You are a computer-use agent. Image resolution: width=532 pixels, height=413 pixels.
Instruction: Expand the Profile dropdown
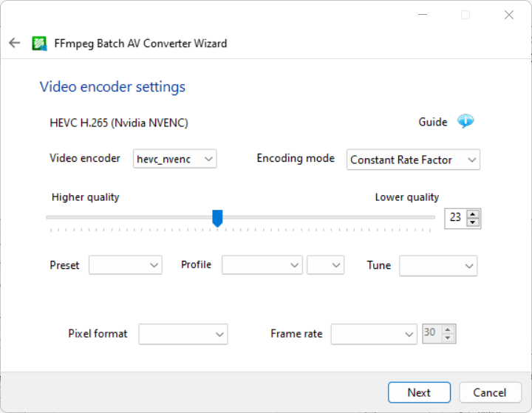pyautogui.click(x=262, y=265)
